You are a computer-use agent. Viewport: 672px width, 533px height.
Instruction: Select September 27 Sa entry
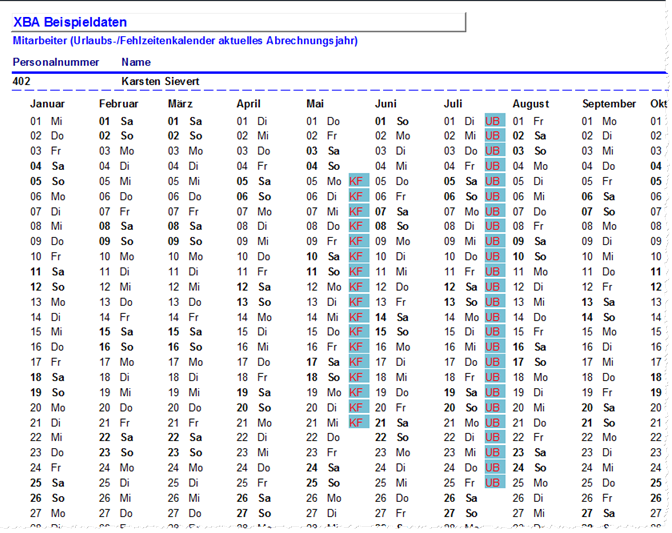pos(599,513)
